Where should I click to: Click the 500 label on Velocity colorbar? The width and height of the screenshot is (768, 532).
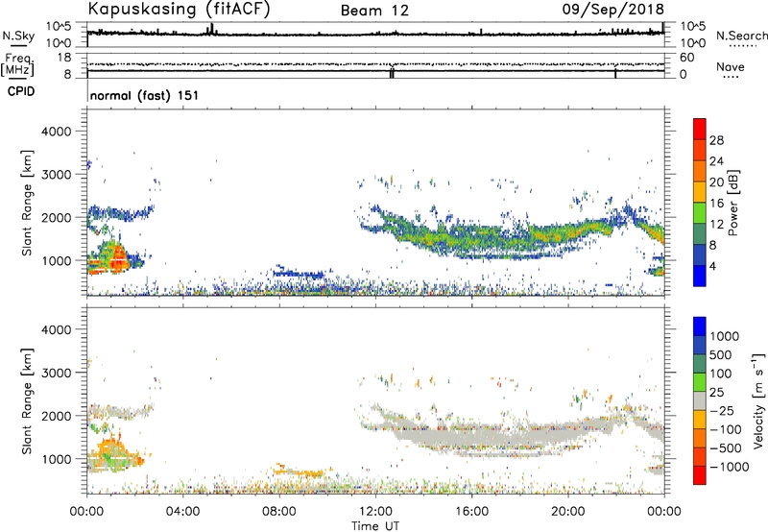click(x=723, y=354)
